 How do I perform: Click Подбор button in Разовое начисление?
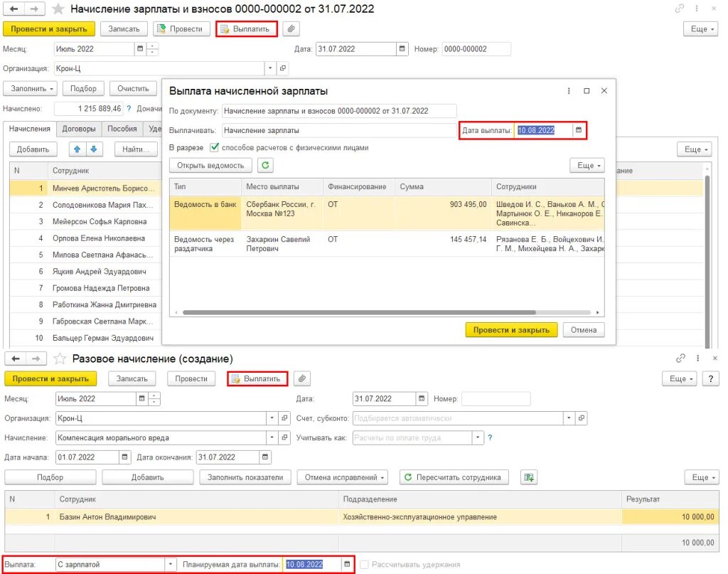[x=50, y=477]
